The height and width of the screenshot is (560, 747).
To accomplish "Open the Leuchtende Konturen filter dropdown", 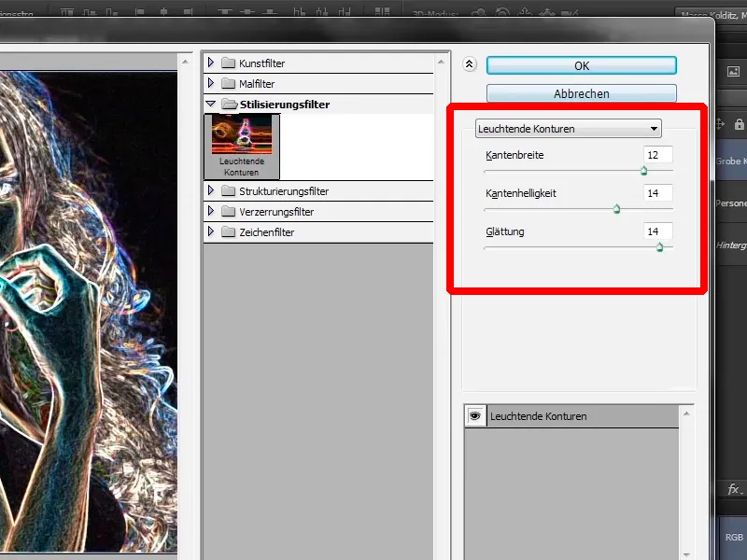I will click(569, 129).
